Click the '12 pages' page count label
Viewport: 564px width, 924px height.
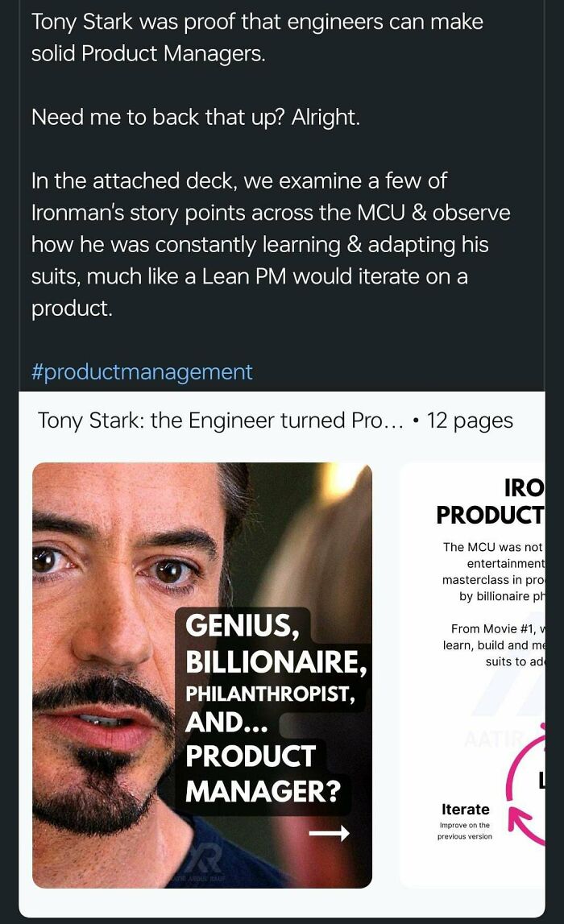(470, 421)
